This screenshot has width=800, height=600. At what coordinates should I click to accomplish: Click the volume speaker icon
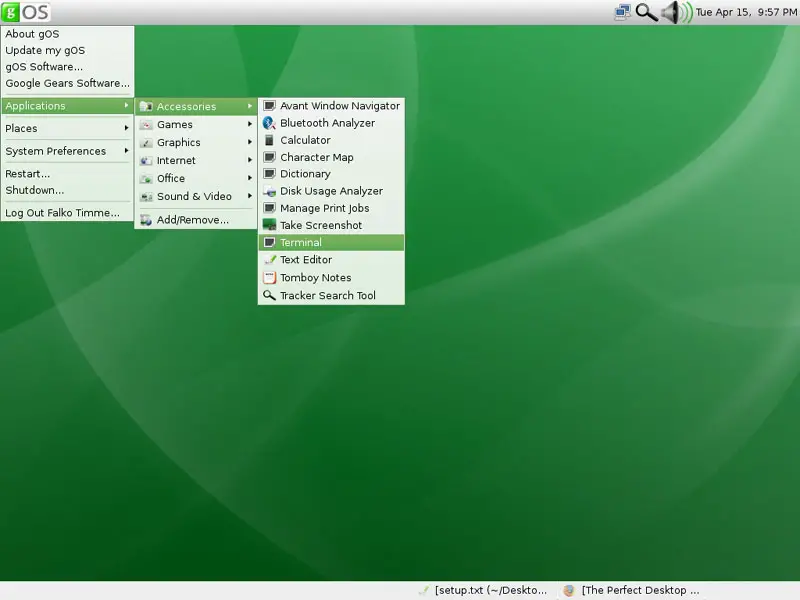677,12
